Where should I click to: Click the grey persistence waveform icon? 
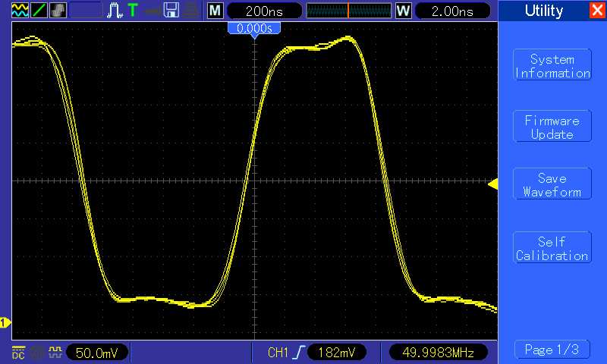click(x=58, y=11)
